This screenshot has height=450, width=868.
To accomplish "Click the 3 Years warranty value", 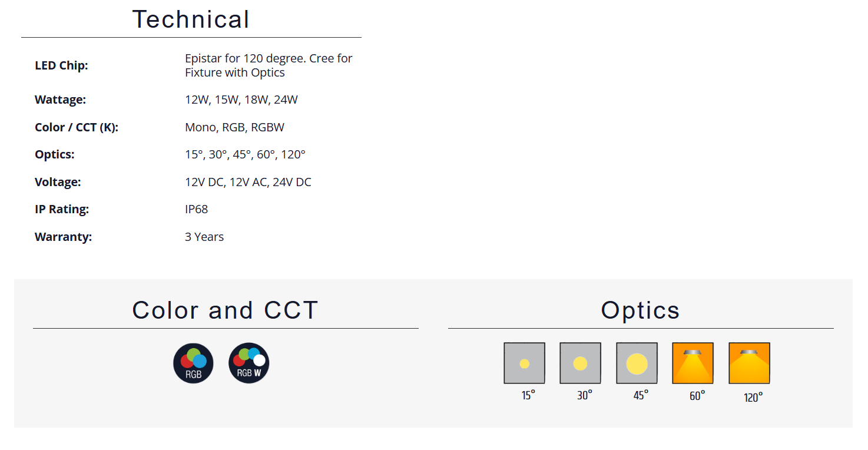I will pos(204,237).
